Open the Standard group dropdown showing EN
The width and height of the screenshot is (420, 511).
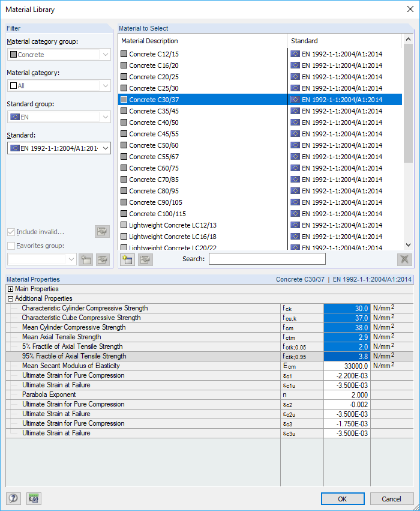[x=59, y=116]
